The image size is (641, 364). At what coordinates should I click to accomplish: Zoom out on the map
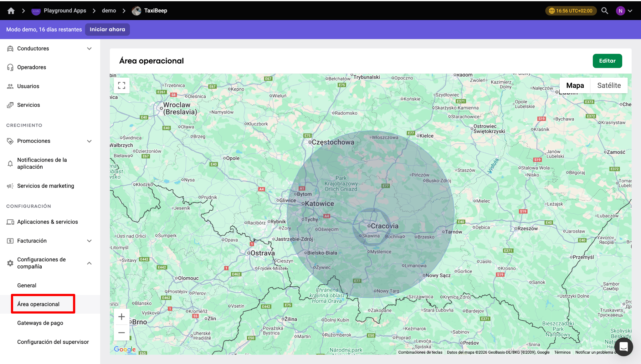pos(122,332)
